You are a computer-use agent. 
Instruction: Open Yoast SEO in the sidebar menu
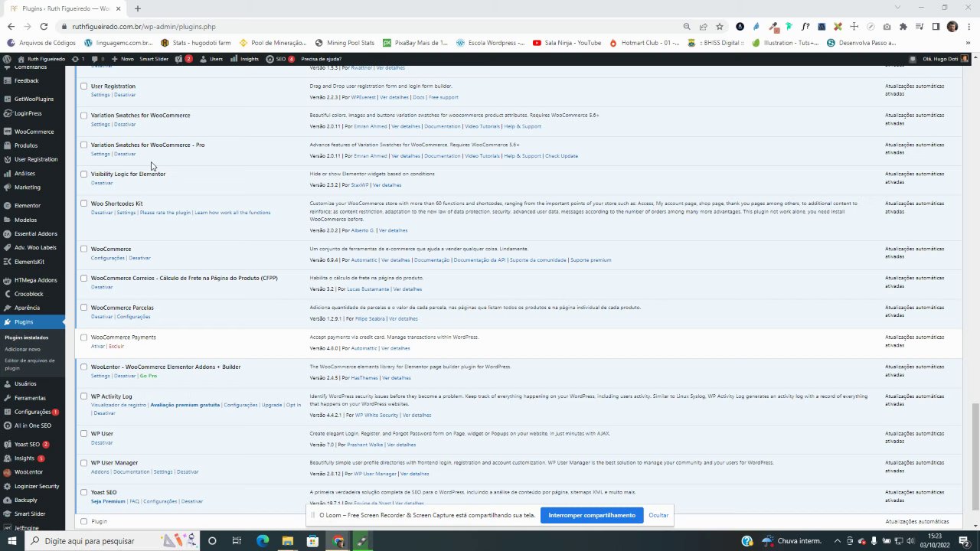coord(28,445)
